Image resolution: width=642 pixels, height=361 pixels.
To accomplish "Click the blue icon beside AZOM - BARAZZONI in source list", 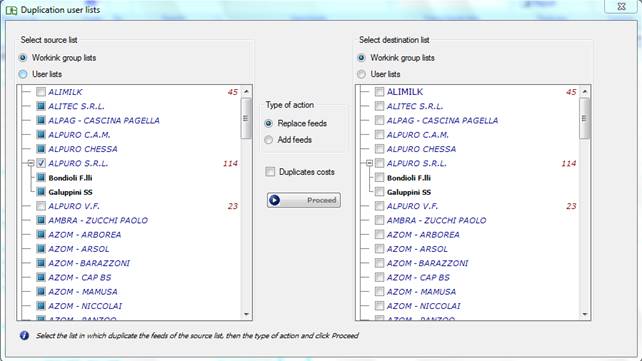I will pos(41,263).
